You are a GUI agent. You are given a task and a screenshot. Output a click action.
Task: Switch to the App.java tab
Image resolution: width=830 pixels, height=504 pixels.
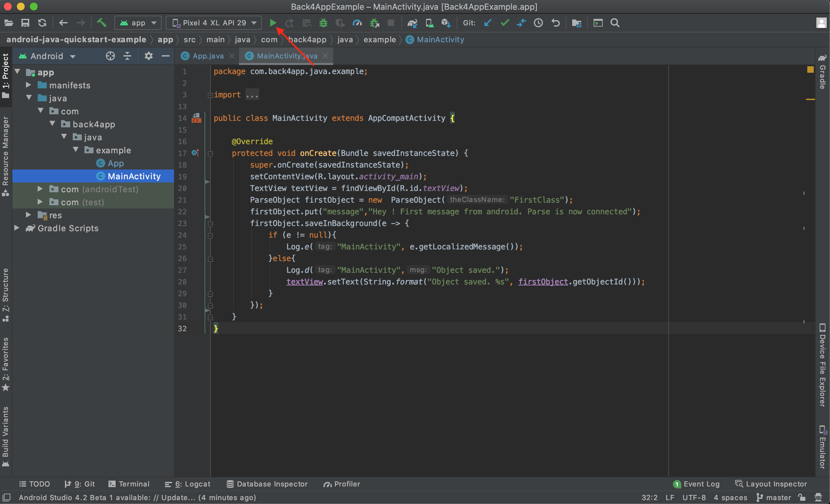[x=208, y=56]
